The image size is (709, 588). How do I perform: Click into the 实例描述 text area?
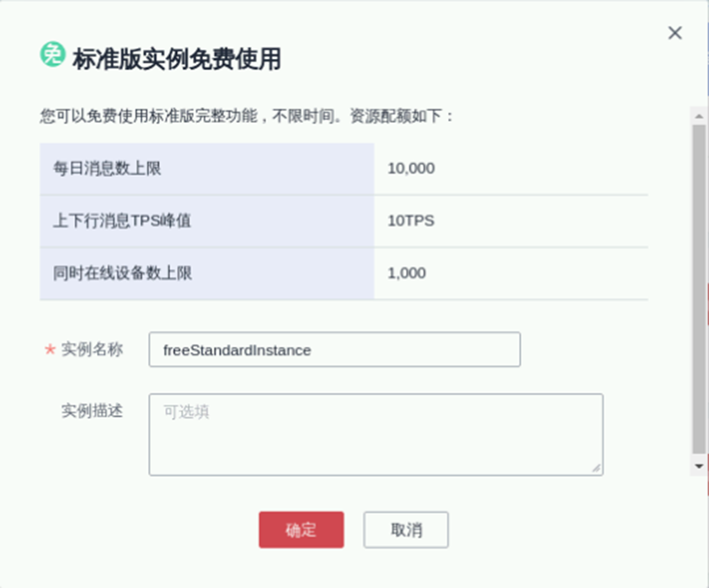click(x=376, y=434)
